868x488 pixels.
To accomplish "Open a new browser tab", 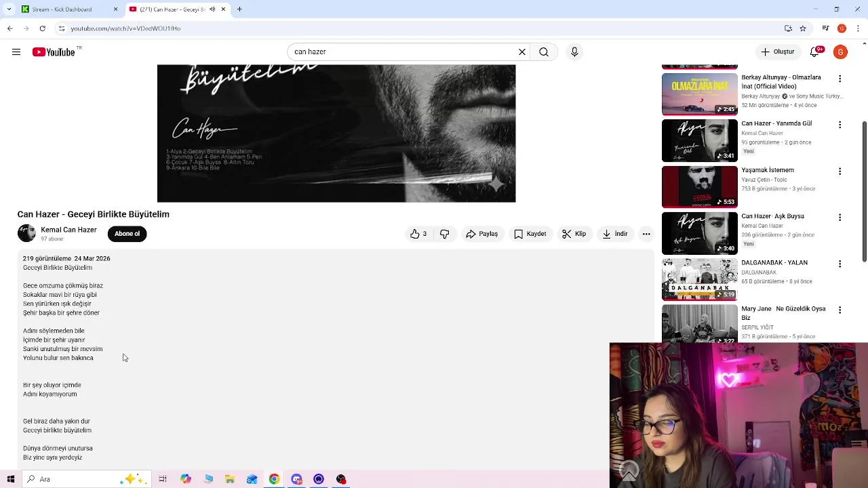I will [x=239, y=9].
